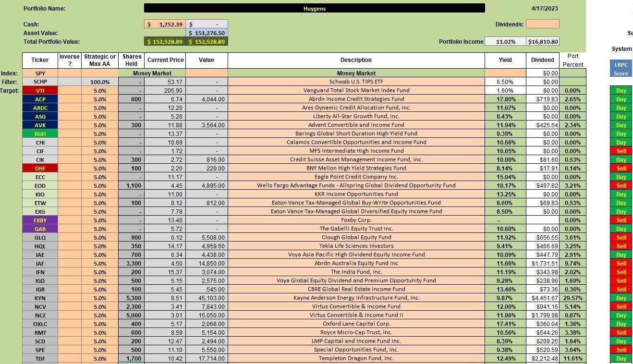The width and height of the screenshot is (633, 364).
Task: Select the Asset Value $151,276.50 cell
Action: (207, 33)
